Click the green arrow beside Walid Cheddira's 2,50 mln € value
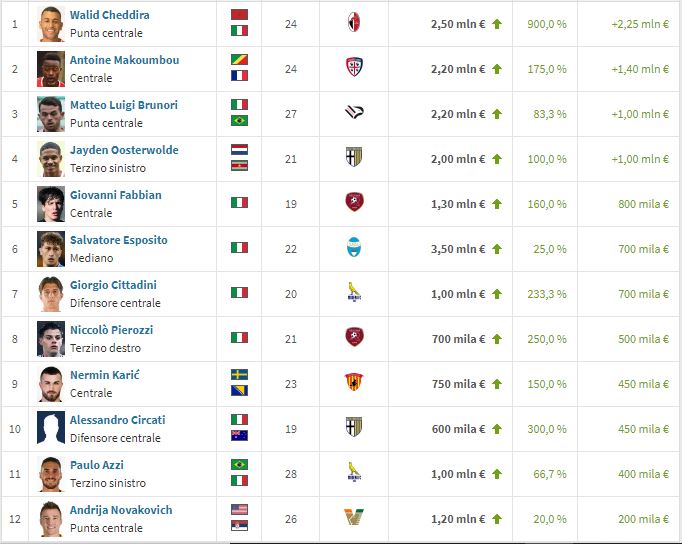The width and height of the screenshot is (682, 544). [x=496, y=23]
